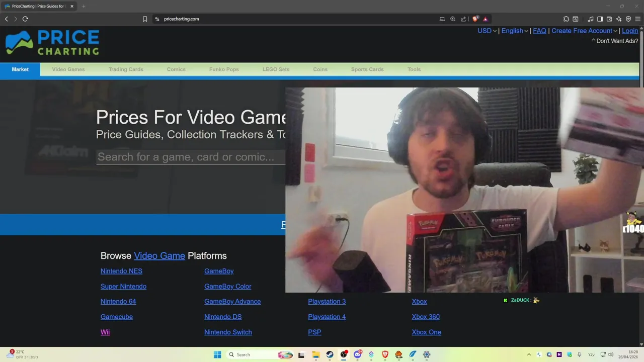This screenshot has width=644, height=362.
Task: Bookmark this page icon
Action: pos(145,19)
